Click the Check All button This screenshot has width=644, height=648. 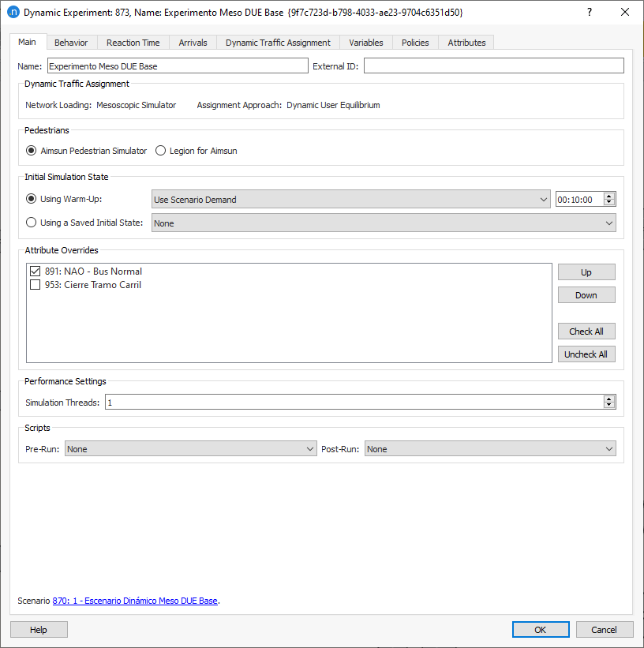point(586,331)
